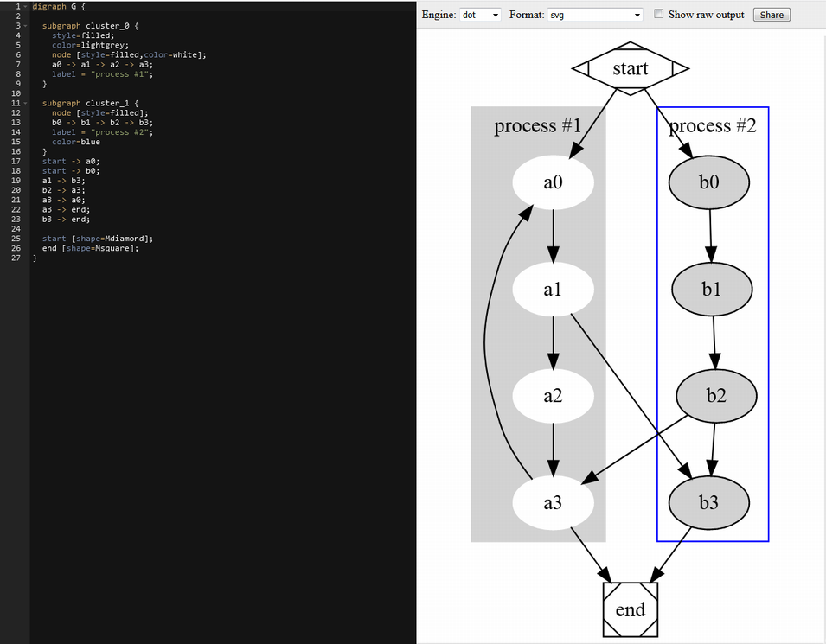The height and width of the screenshot is (644, 826).
Task: Enable the Show raw output checkbox
Action: [x=659, y=14]
